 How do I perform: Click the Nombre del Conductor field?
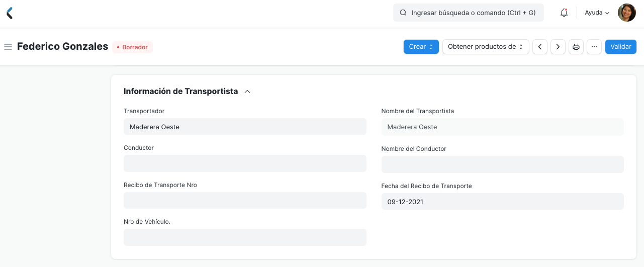tap(503, 164)
